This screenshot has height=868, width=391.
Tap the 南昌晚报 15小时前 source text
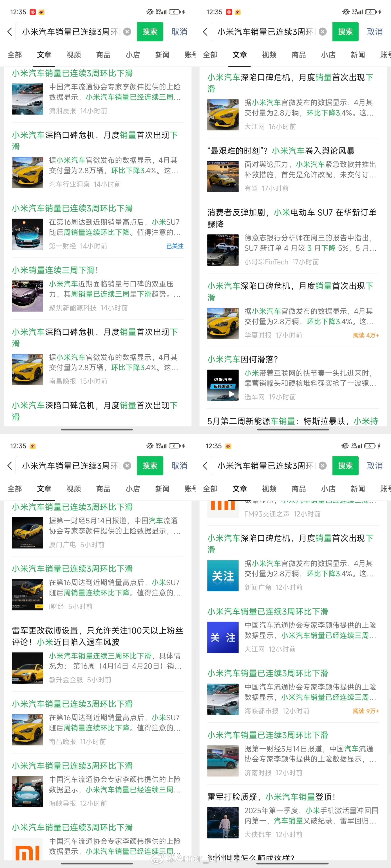pos(62,381)
